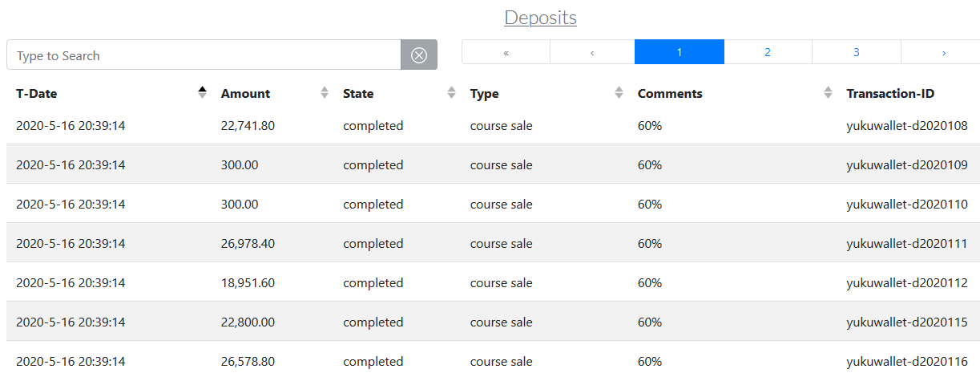This screenshot has width=980, height=373.
Task: Click the Transaction-ID column header
Action: [889, 94]
